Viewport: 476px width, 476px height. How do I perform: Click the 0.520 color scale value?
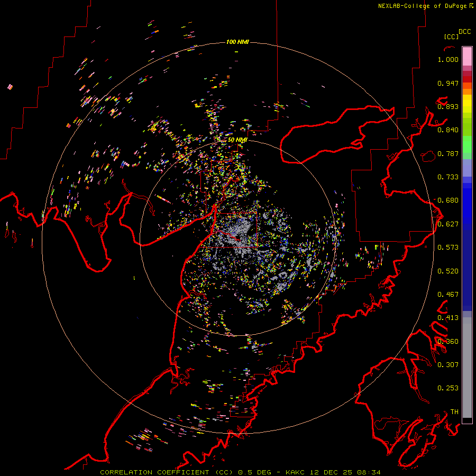click(448, 271)
